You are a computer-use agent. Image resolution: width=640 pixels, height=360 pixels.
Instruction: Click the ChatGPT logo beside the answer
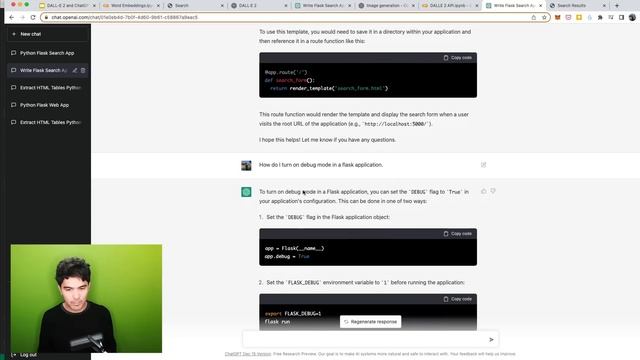246,192
